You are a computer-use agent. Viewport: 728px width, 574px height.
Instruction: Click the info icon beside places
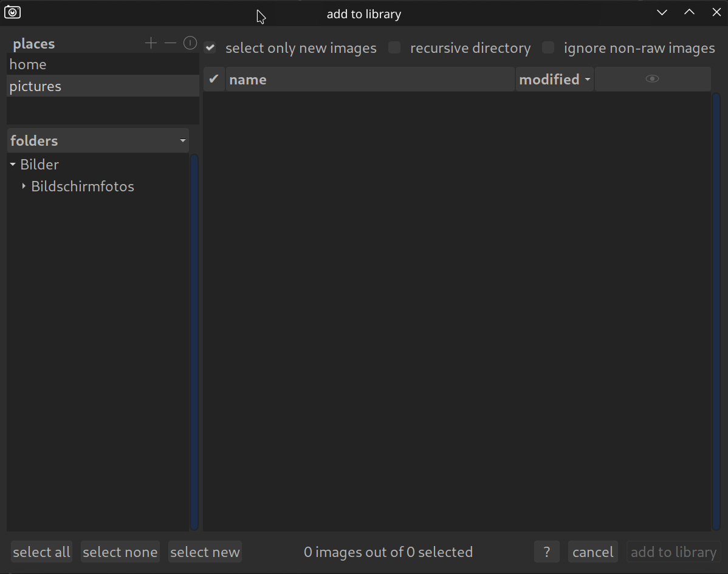[190, 43]
